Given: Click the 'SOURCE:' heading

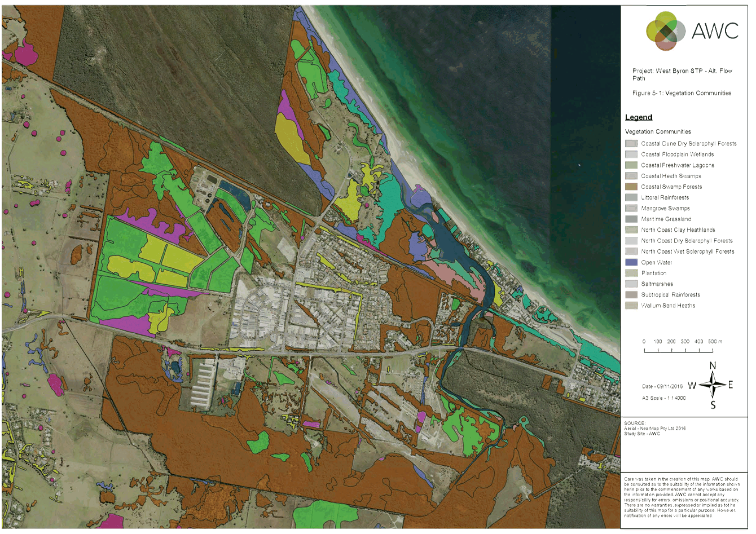Looking at the screenshot, I should [634, 423].
